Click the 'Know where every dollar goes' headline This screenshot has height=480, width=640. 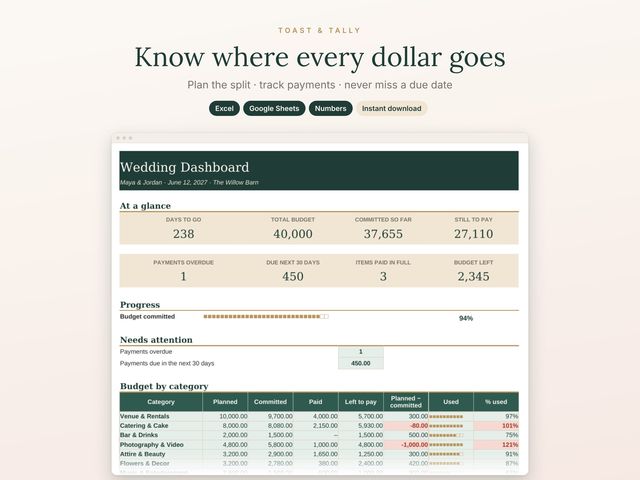320,57
